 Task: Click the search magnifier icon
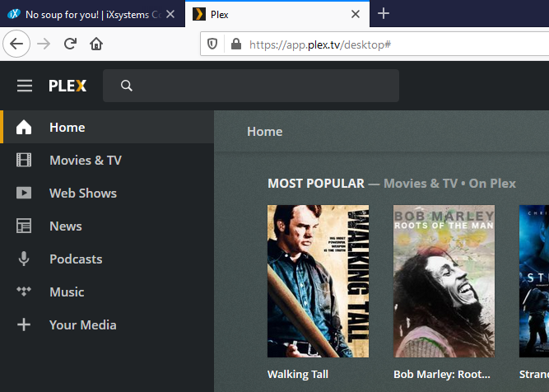[x=127, y=86]
